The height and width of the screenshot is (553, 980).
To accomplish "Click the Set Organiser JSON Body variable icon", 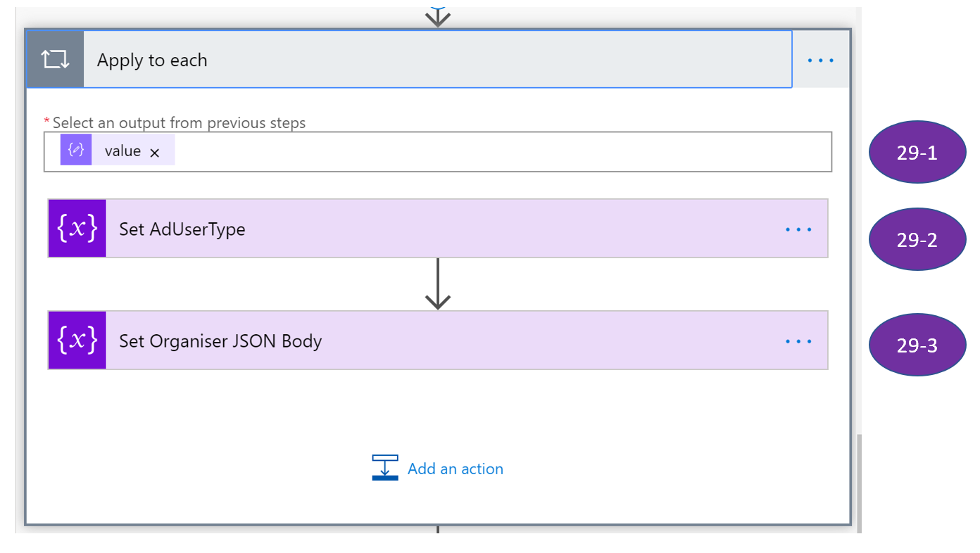I will 77,341.
